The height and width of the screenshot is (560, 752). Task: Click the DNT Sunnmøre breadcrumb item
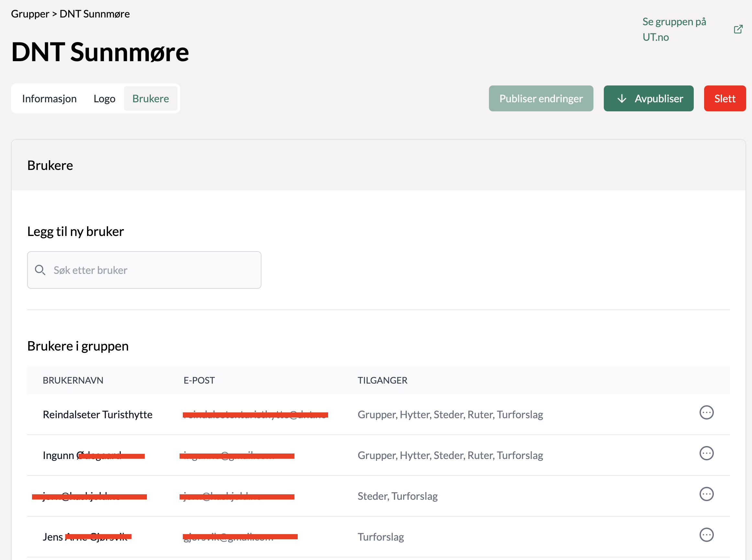(x=94, y=14)
